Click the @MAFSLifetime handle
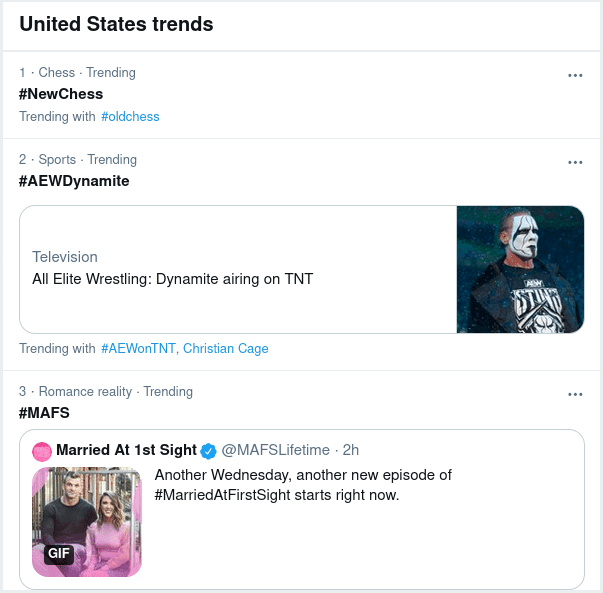Image resolution: width=603 pixels, height=593 pixels. coord(275,450)
